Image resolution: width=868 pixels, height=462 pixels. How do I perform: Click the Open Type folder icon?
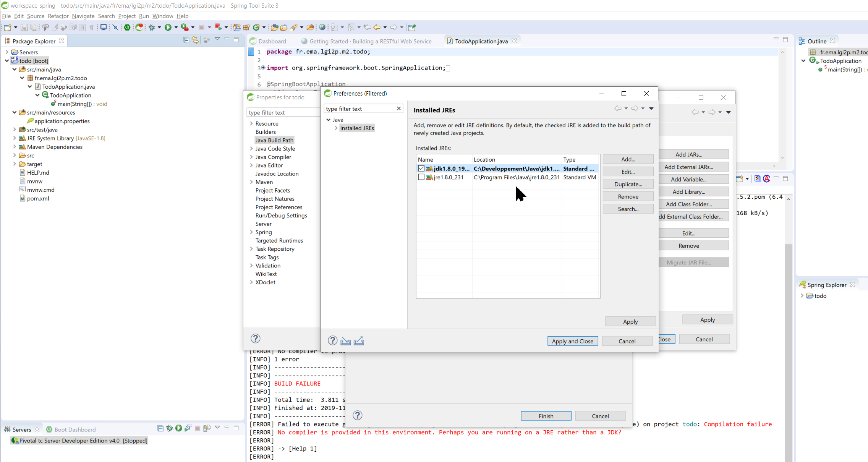pos(274,28)
